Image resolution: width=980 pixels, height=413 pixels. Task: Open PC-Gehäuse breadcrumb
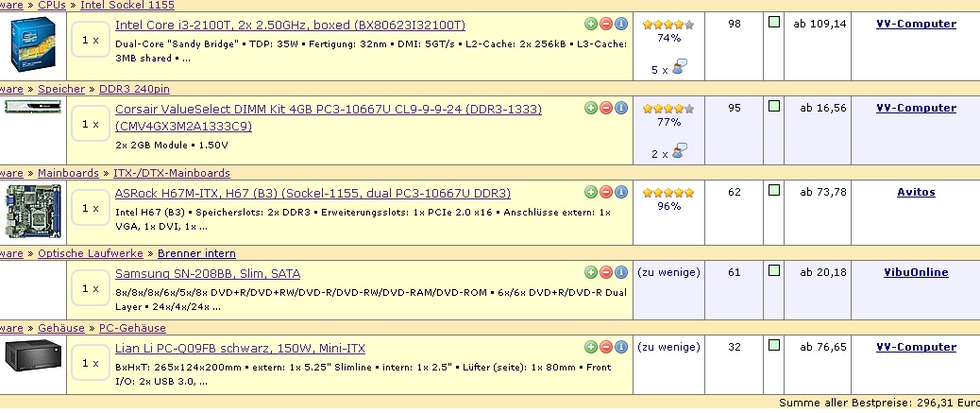[132, 328]
